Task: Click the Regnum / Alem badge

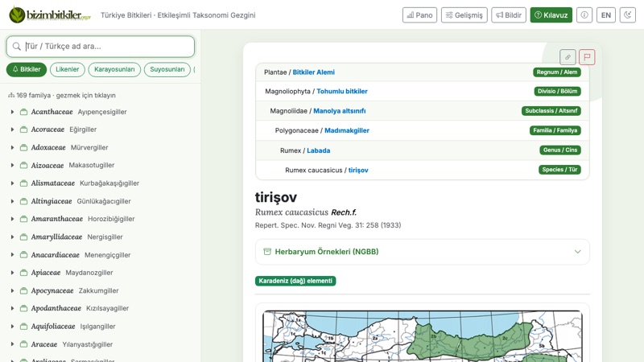Action: [556, 72]
